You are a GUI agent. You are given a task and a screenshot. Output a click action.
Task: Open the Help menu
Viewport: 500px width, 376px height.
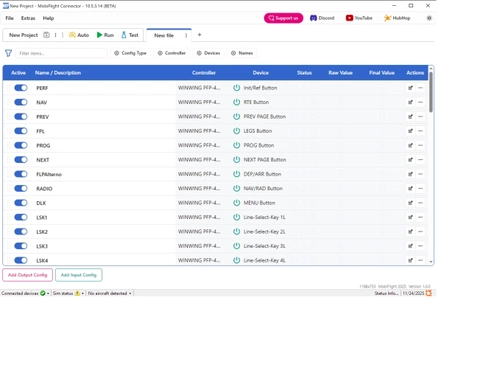48,18
